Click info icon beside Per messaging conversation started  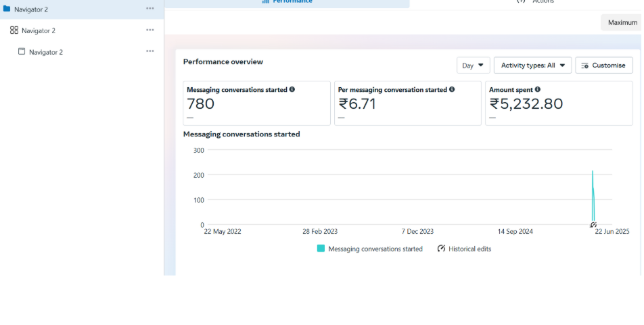click(x=452, y=89)
